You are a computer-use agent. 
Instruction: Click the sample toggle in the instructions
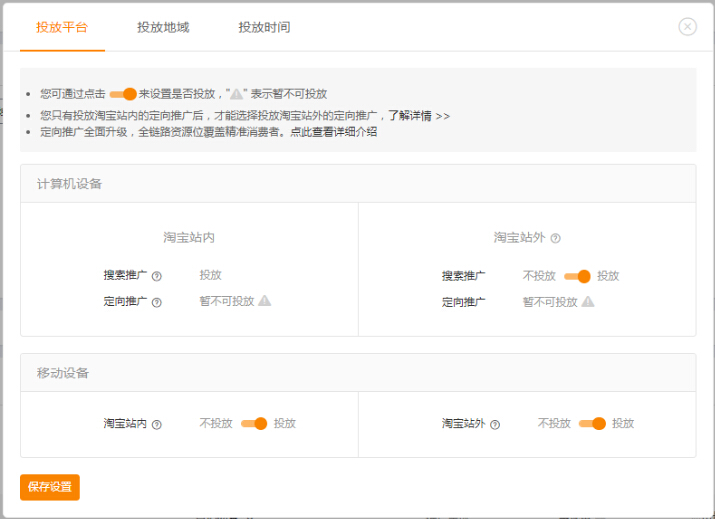click(x=122, y=93)
